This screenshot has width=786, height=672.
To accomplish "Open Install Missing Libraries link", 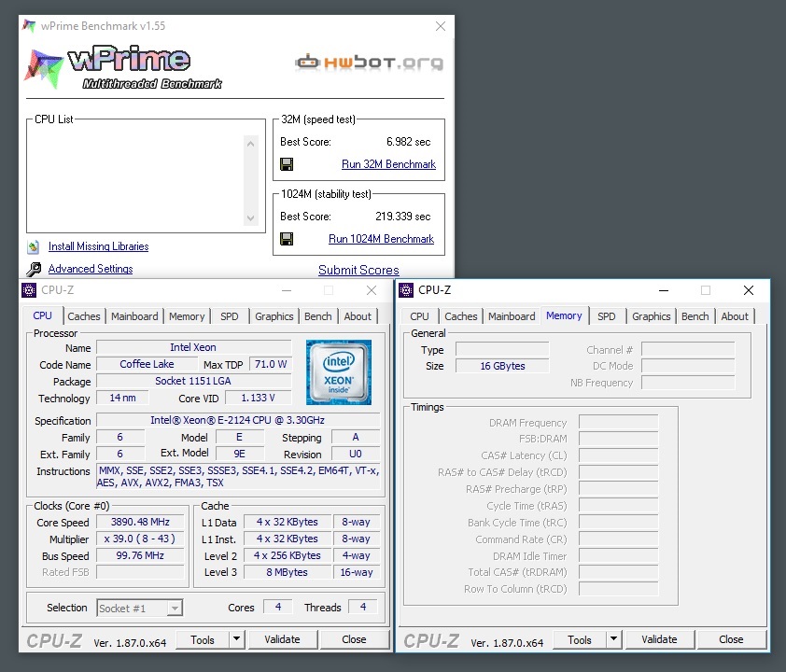I will (98, 246).
